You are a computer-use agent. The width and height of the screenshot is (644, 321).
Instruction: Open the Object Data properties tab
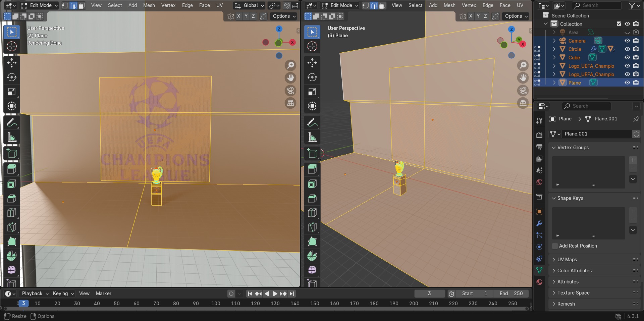pos(539,270)
